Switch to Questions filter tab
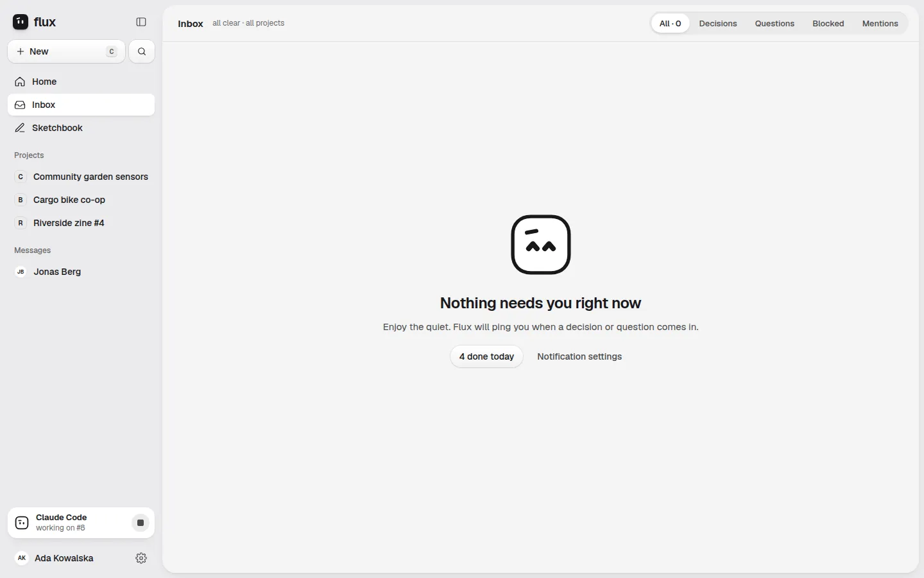 (774, 23)
